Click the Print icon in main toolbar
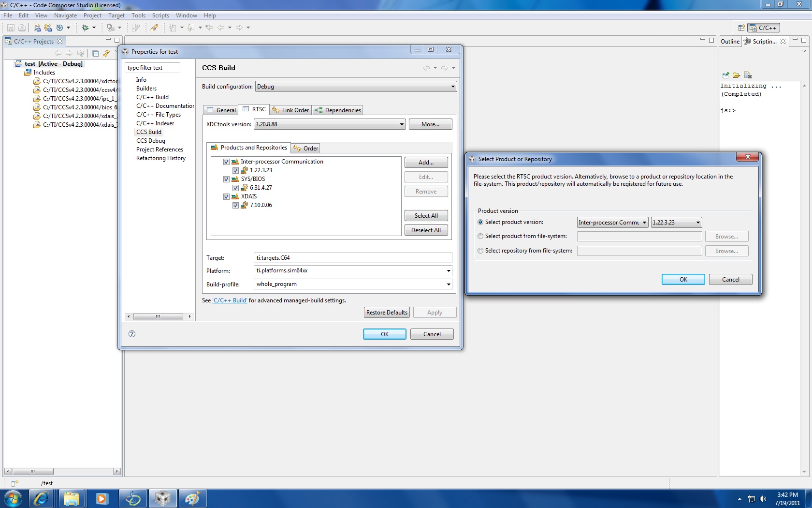This screenshot has height=508, width=812. [22, 28]
